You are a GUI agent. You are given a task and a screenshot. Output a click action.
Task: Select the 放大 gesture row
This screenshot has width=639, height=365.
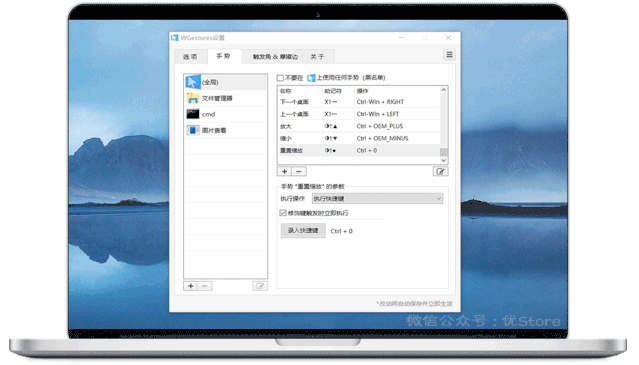(x=359, y=126)
